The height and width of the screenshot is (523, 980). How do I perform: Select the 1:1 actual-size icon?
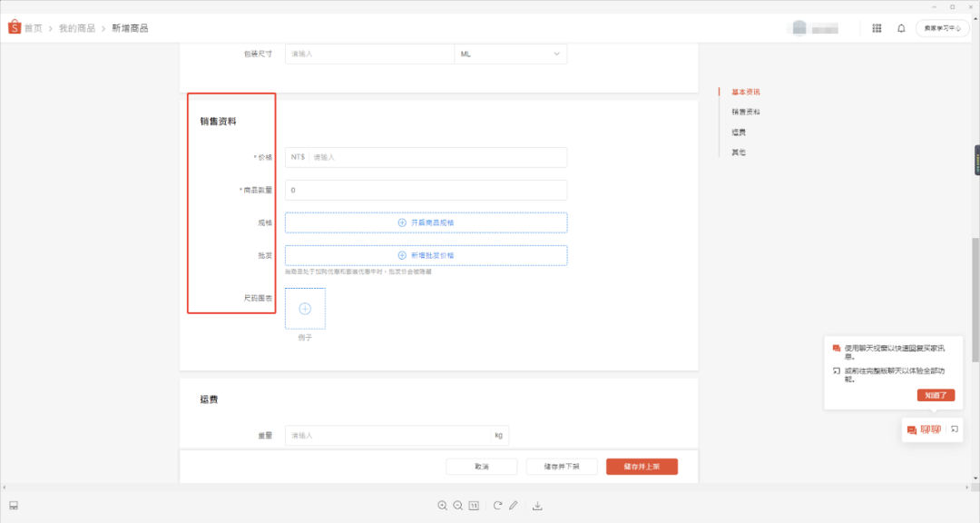click(x=473, y=505)
